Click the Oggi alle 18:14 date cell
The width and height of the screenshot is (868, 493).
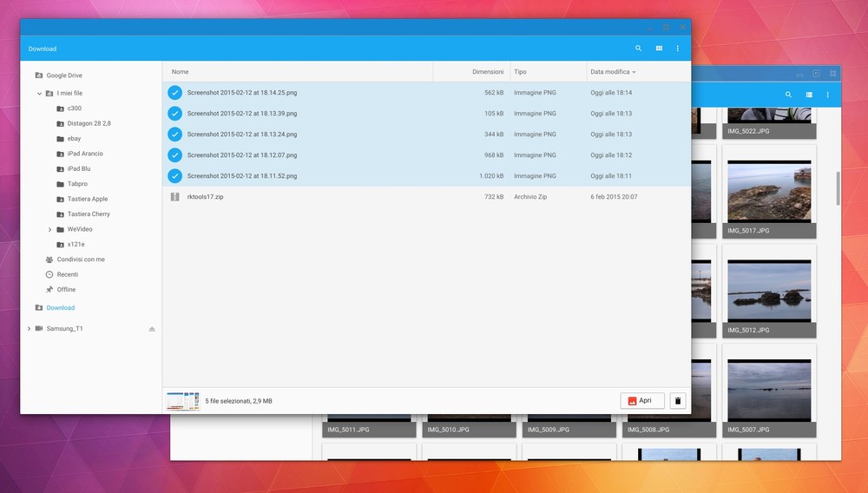[611, 93]
